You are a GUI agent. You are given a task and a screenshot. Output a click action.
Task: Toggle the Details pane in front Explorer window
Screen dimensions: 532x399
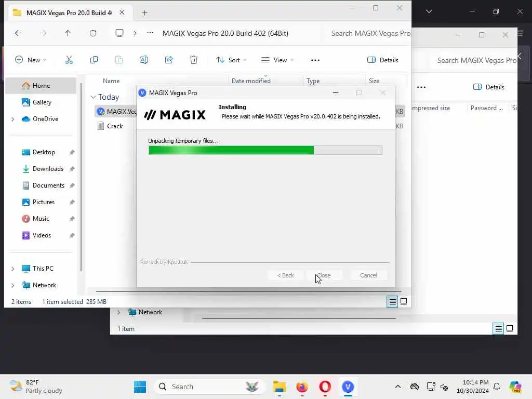coord(383,60)
